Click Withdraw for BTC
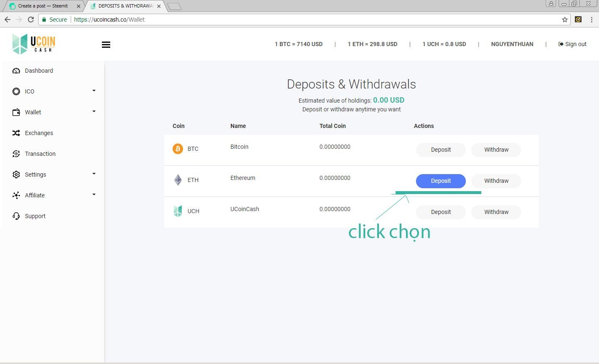The image size is (599, 364). click(x=496, y=150)
